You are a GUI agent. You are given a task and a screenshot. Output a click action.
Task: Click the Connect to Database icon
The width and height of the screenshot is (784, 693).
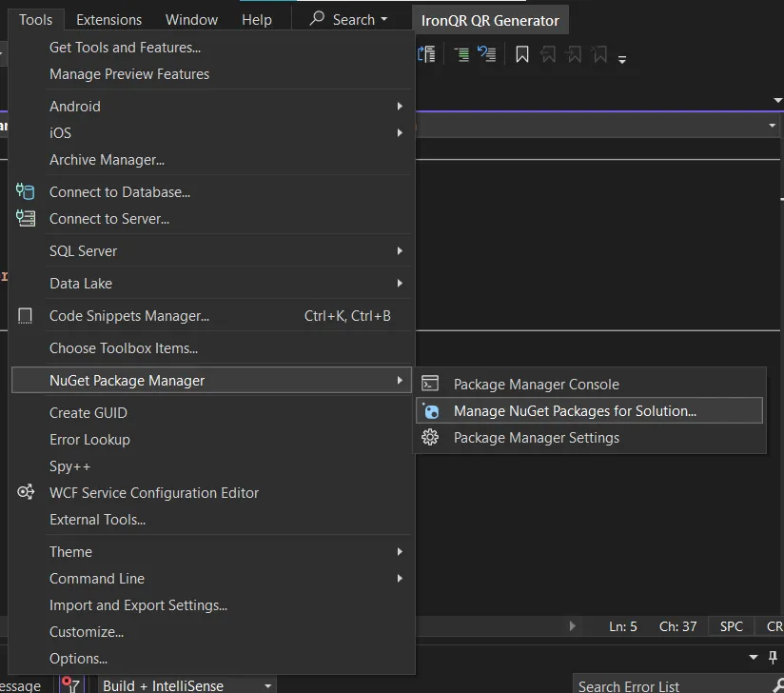[x=26, y=191]
